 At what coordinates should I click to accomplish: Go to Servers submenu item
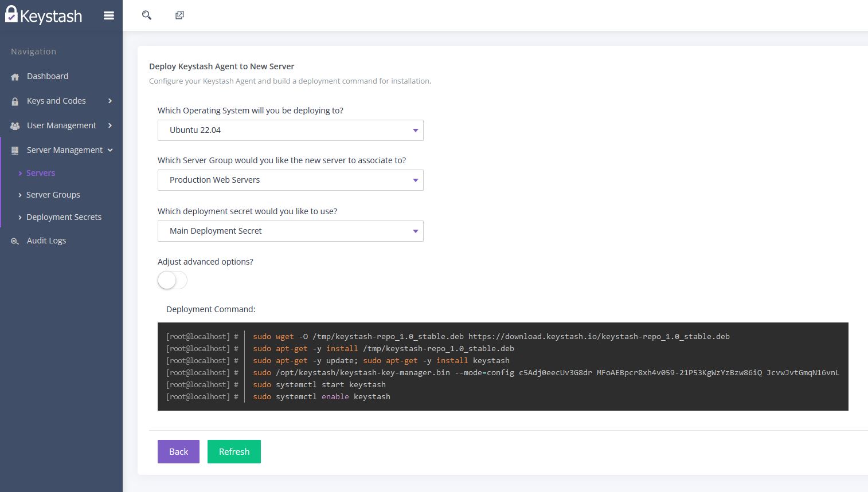[41, 173]
